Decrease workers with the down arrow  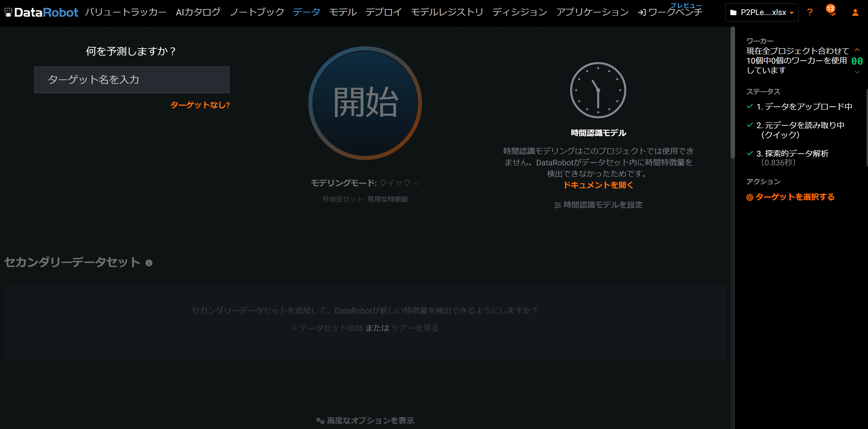(857, 72)
